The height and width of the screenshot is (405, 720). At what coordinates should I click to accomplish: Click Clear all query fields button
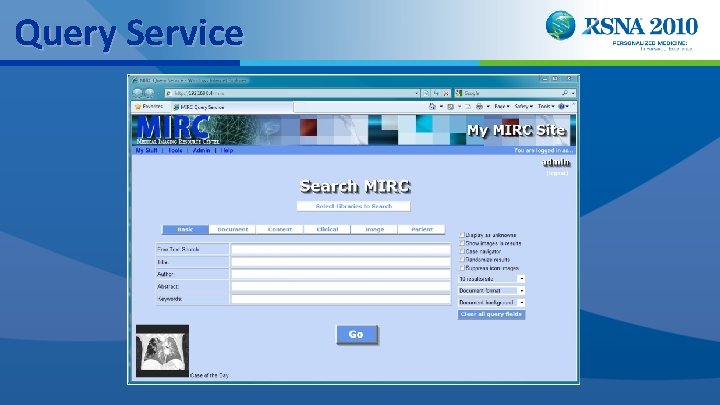coord(491,315)
